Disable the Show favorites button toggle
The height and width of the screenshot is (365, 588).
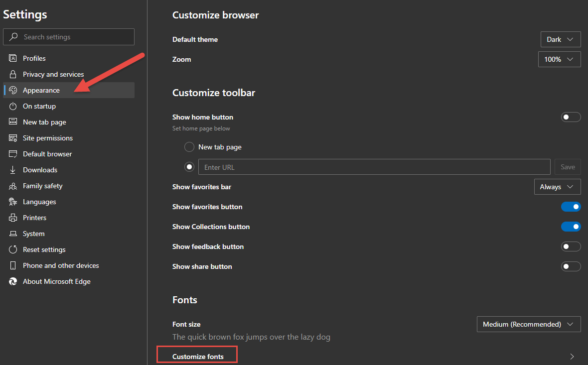coord(571,207)
